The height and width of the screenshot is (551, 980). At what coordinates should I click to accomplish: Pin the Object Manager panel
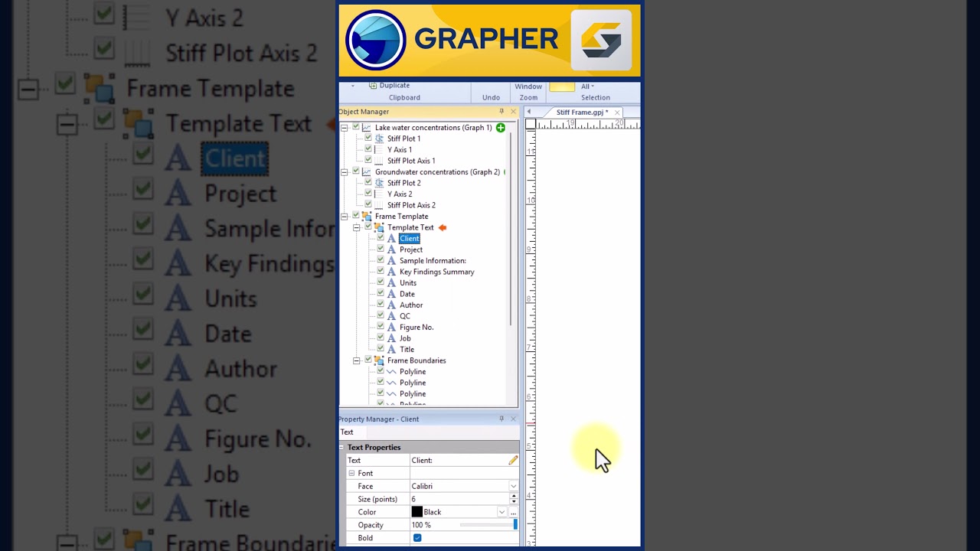pyautogui.click(x=501, y=112)
